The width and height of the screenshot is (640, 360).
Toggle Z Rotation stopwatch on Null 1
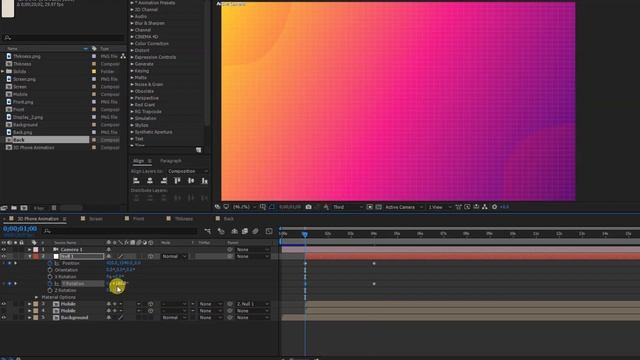[50, 290]
